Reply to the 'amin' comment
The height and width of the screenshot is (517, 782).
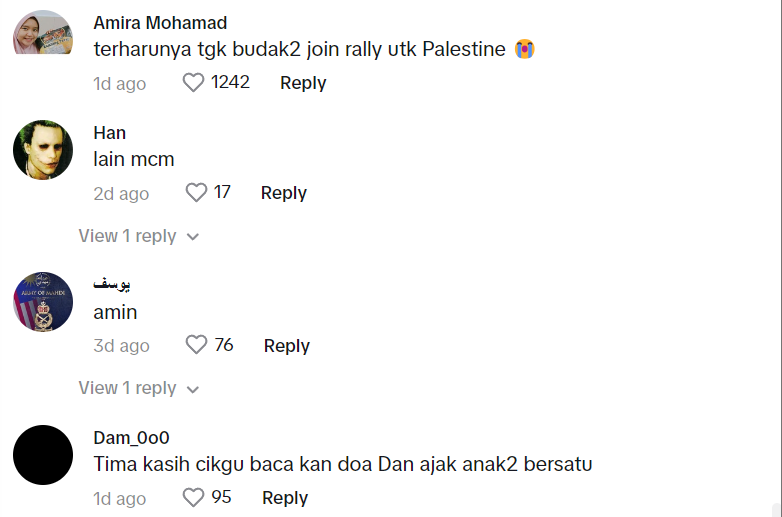286,346
